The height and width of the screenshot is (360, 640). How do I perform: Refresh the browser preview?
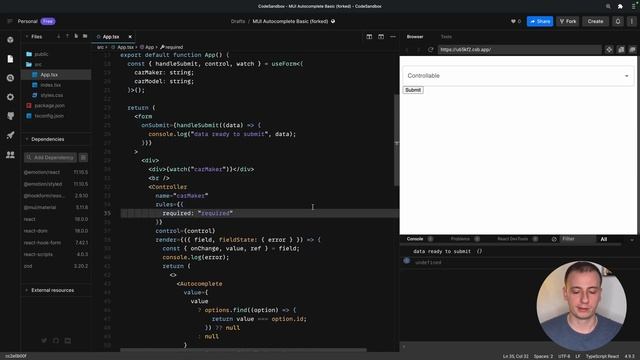tap(430, 49)
